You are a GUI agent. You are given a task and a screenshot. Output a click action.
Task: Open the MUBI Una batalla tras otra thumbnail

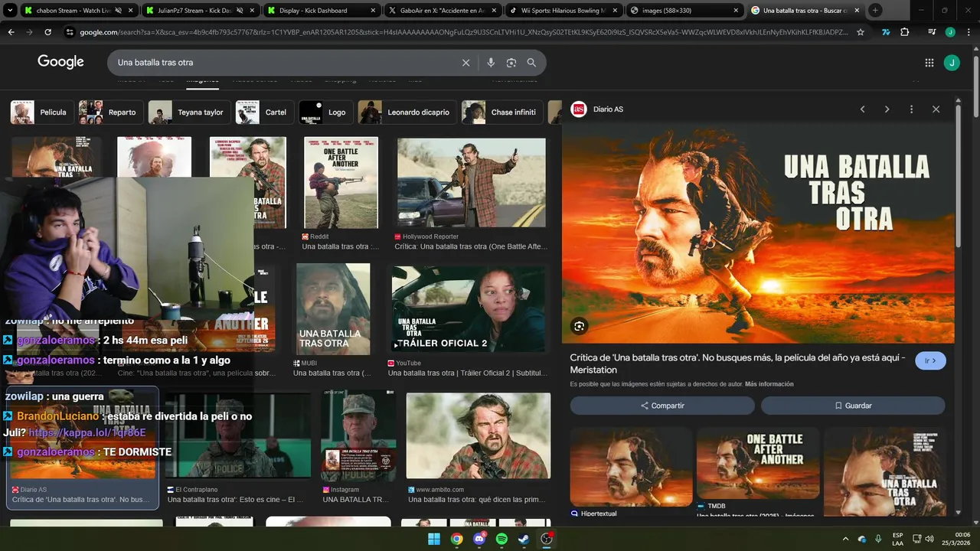point(333,309)
